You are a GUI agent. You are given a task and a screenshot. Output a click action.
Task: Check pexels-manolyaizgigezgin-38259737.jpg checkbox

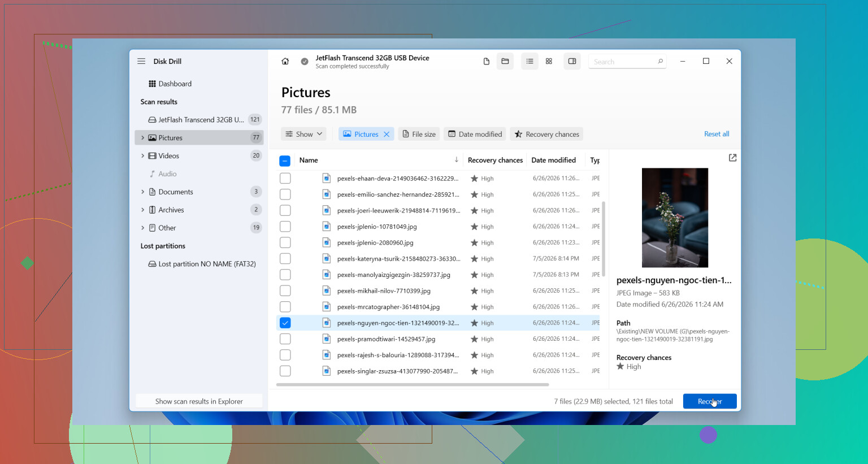pos(285,275)
